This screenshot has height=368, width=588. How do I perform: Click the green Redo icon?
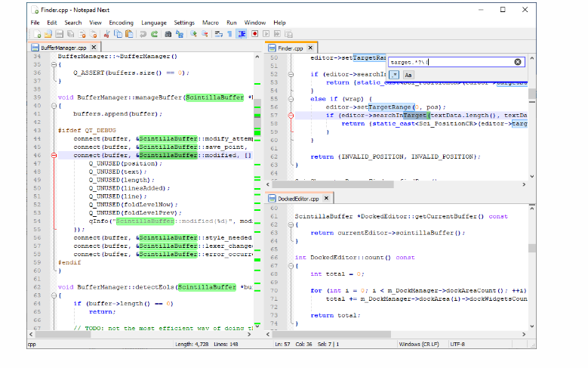154,34
